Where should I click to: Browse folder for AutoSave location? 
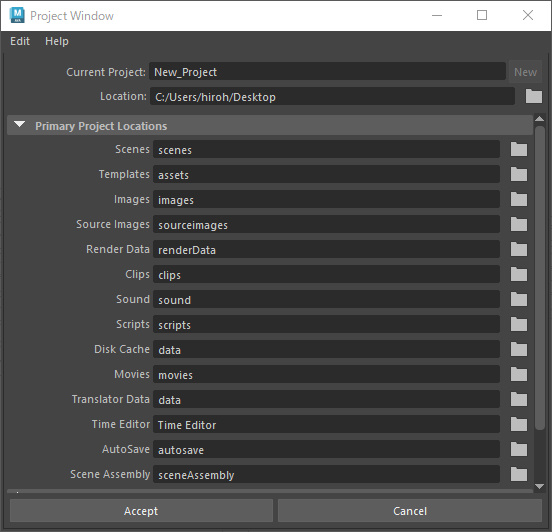(x=519, y=449)
